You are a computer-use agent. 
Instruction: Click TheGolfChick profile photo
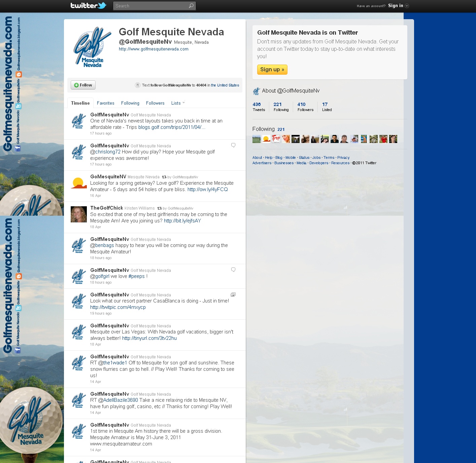tap(79, 214)
